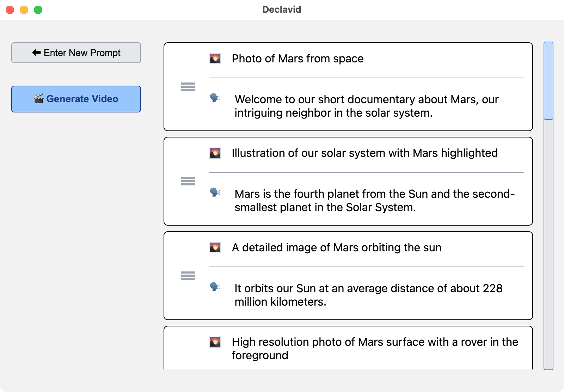564x392 pixels.
Task: Edit narration Mars is the fourth planet from the Sun
Action: coord(375,201)
